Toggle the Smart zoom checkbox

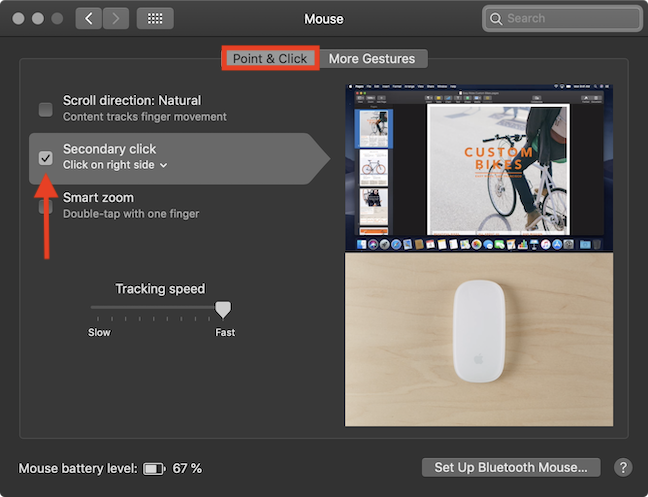click(x=45, y=206)
